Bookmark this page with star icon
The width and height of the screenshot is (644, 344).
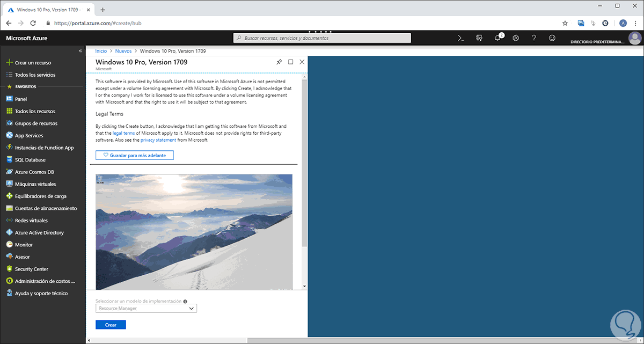[565, 23]
